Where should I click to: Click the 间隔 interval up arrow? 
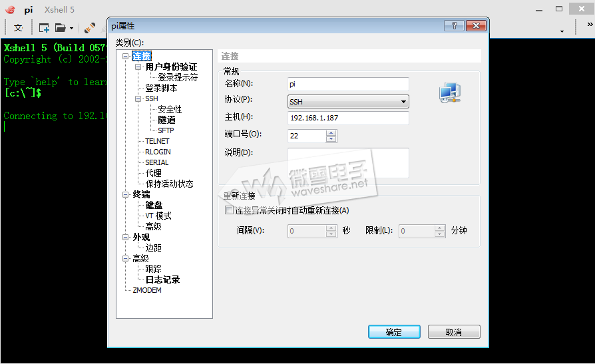[x=331, y=228]
